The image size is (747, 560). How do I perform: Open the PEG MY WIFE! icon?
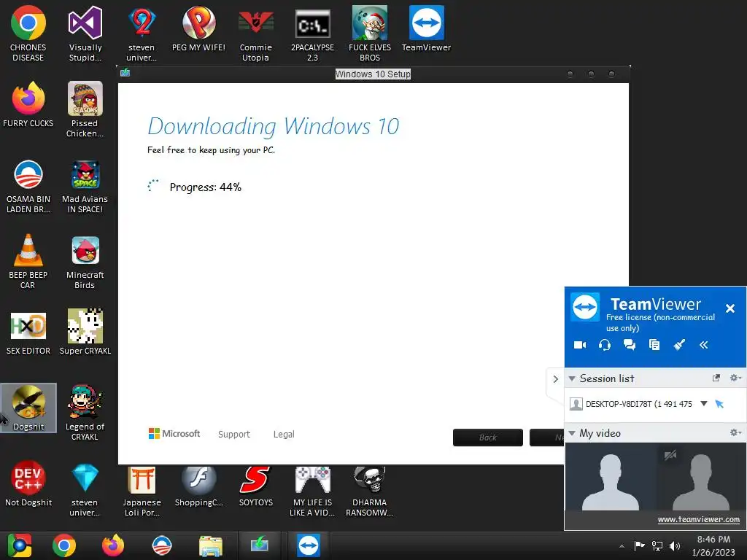198,28
